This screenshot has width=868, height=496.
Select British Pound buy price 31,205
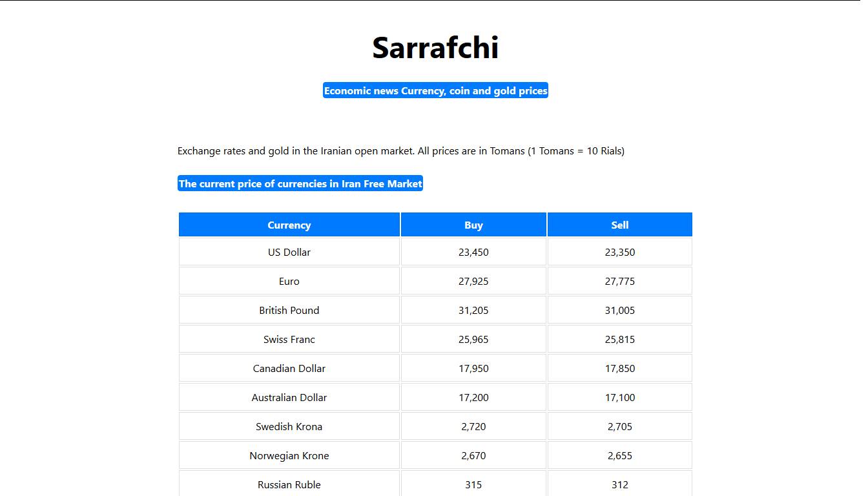click(473, 310)
